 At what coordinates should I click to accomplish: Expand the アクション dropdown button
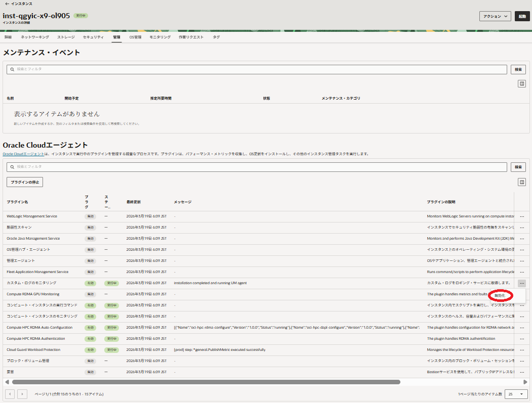point(495,16)
